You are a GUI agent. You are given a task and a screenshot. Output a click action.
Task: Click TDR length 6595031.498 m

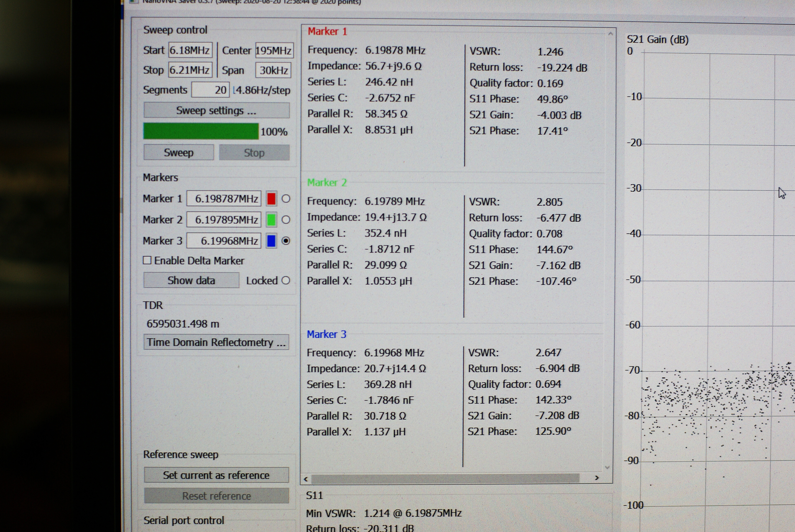183,324
